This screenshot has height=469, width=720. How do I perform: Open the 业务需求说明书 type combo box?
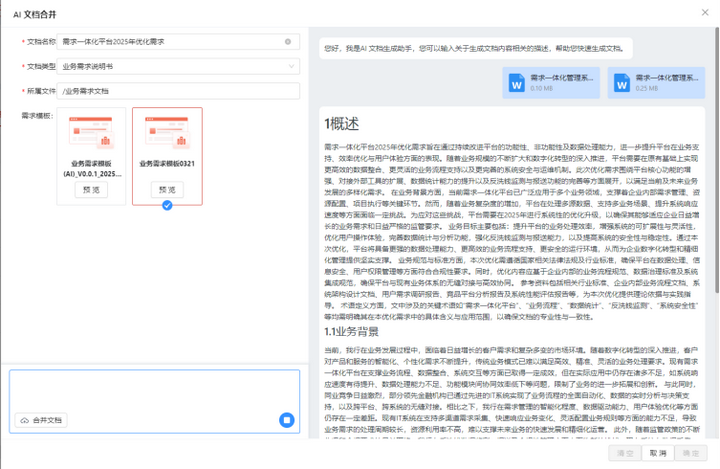click(x=178, y=66)
